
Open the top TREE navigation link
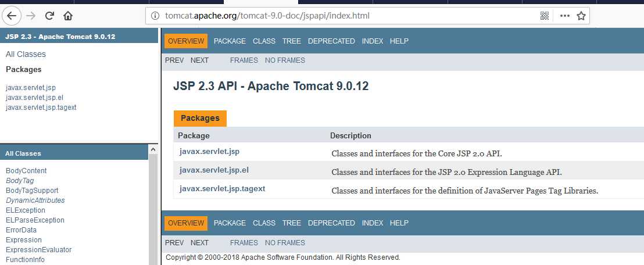click(x=292, y=41)
